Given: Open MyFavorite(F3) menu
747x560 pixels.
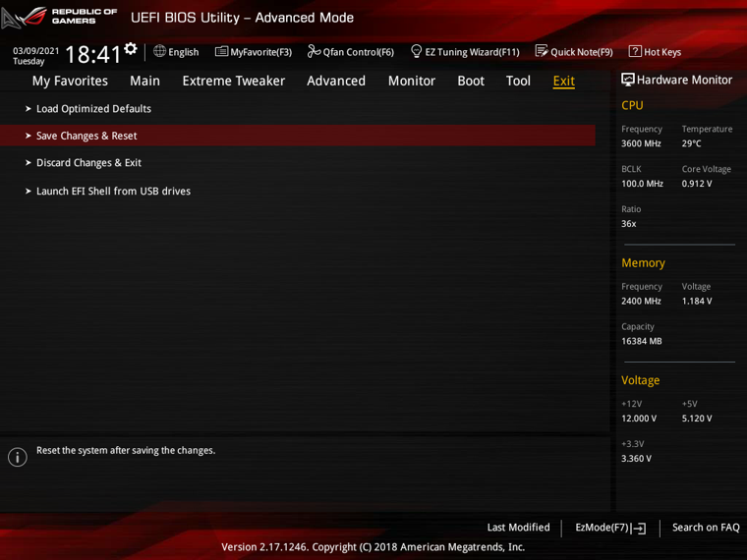Looking at the screenshot, I should [x=261, y=52].
